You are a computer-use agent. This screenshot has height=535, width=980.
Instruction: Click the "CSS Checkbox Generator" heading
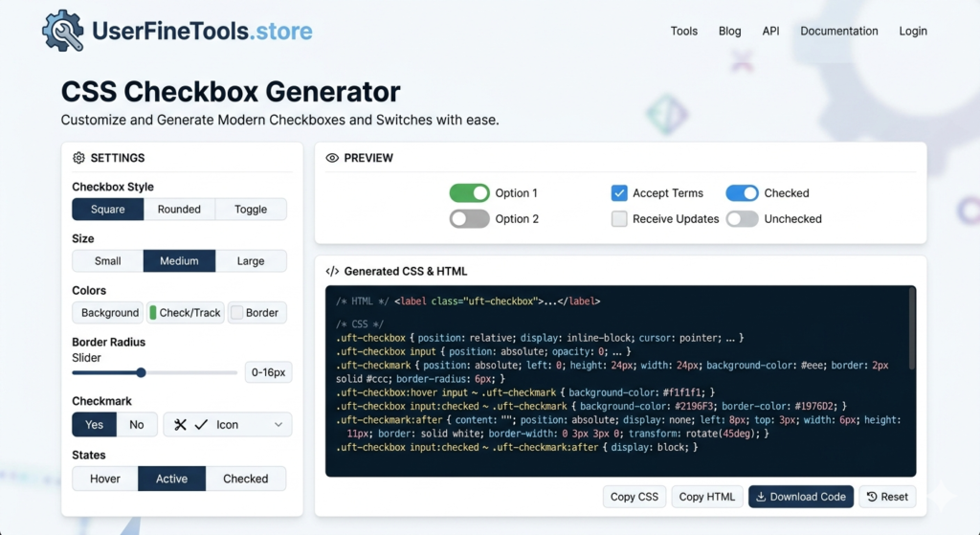pyautogui.click(x=231, y=91)
